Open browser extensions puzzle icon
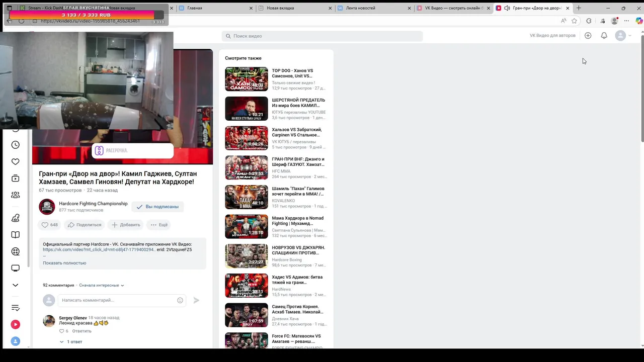 click(589, 21)
